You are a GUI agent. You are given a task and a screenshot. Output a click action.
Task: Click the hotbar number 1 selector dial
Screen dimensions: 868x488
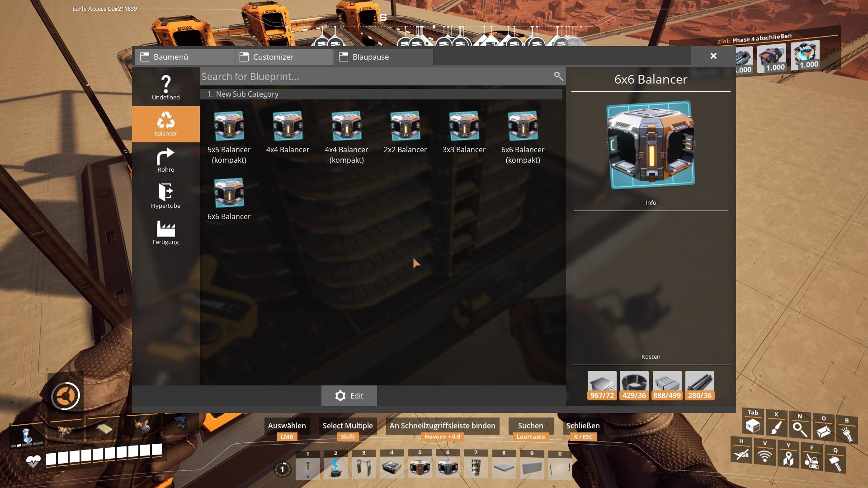(x=282, y=469)
